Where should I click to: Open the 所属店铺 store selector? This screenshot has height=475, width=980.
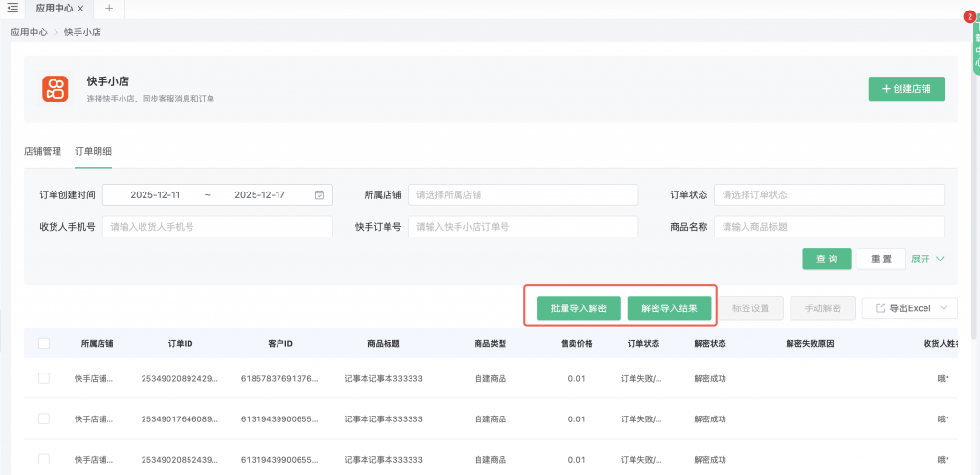[523, 195]
